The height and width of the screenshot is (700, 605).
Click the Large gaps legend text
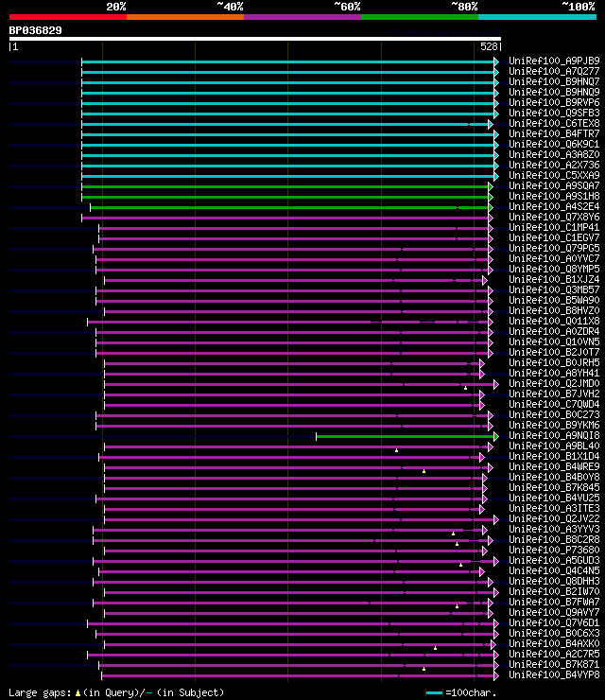point(116,692)
